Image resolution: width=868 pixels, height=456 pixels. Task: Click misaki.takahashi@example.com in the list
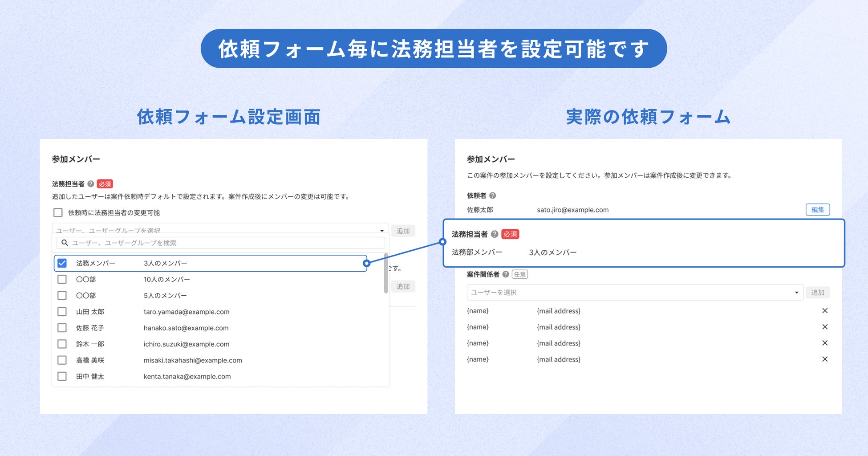point(193,360)
